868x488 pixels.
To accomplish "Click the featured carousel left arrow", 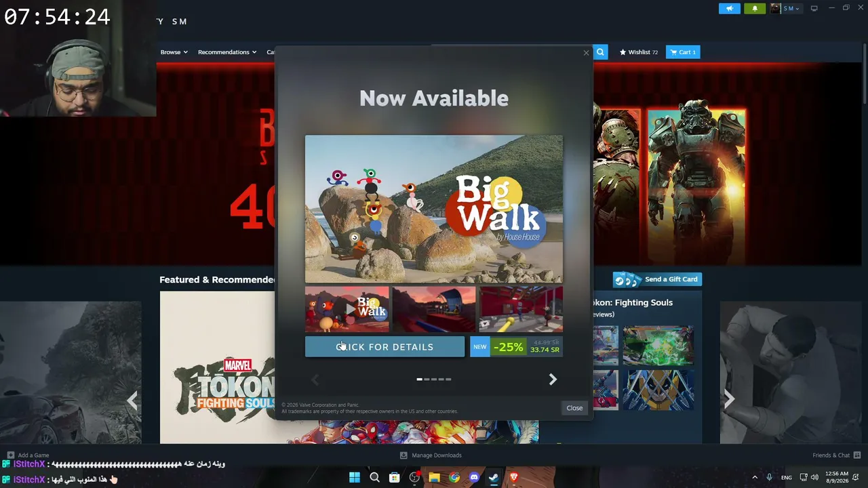I will pyautogui.click(x=132, y=400).
